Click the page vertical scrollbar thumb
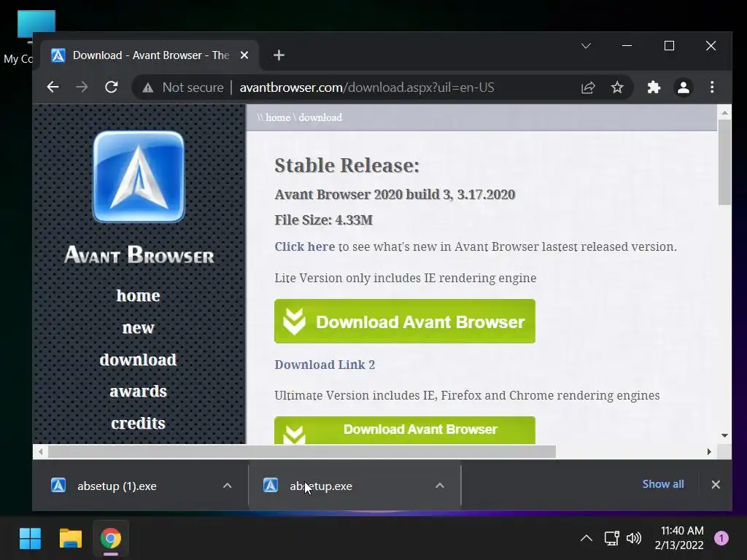This screenshot has height=560, width=747. pos(724,162)
